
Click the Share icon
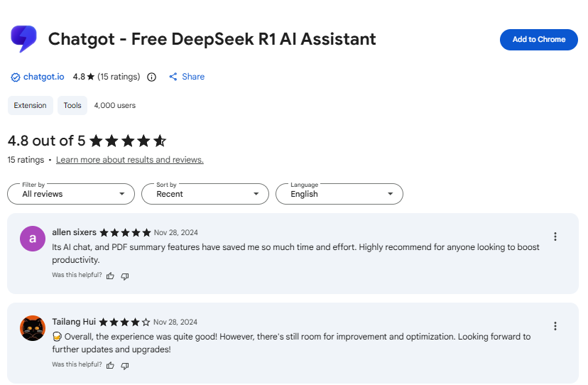[173, 77]
